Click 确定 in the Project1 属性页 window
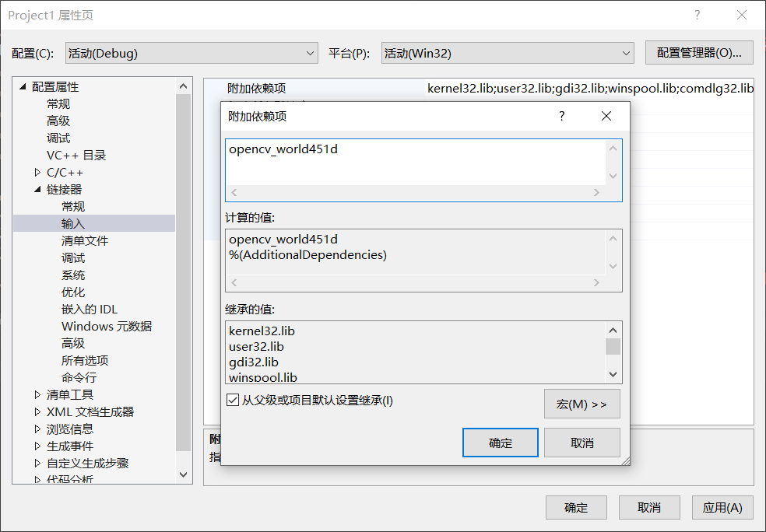Image resolution: width=766 pixels, height=532 pixels. (576, 508)
